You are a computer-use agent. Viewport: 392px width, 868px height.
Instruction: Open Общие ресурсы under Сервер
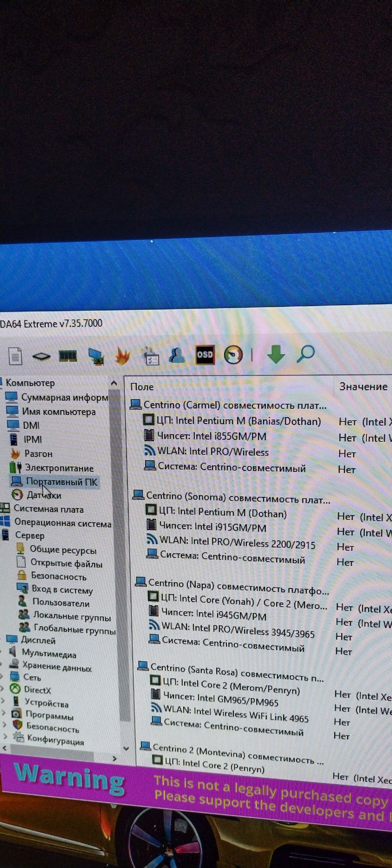(x=63, y=550)
